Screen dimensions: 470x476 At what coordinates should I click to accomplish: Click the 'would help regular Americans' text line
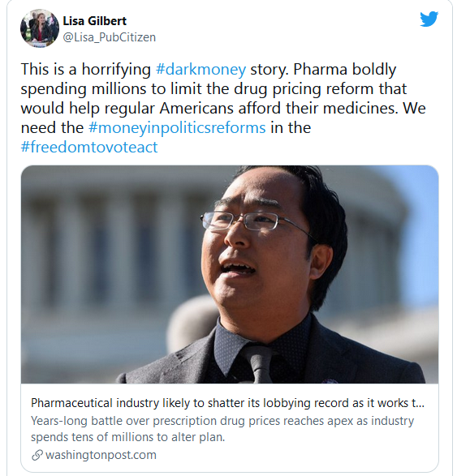pos(223,108)
